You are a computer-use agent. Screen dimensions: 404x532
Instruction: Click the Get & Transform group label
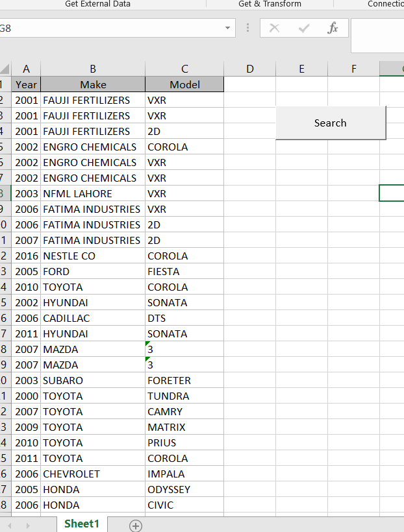[x=270, y=4]
